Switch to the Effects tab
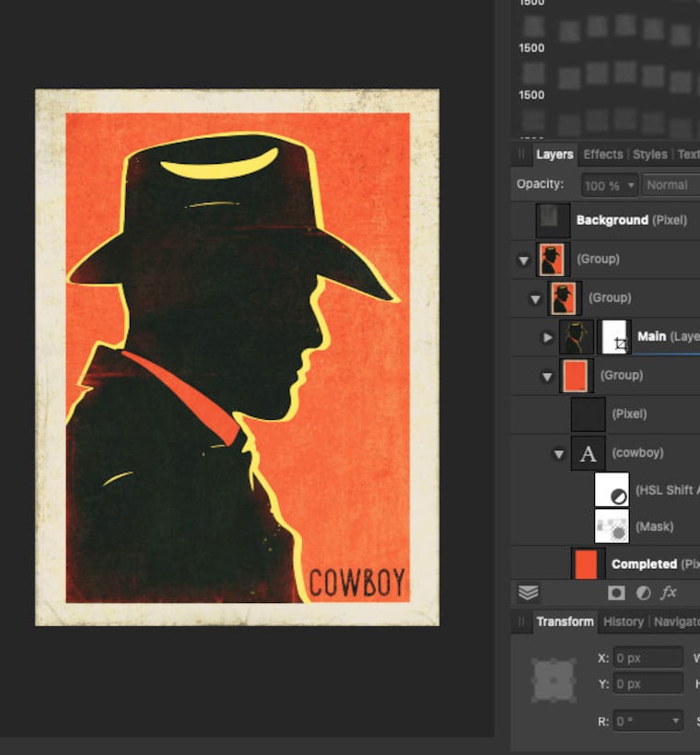The width and height of the screenshot is (700, 755). 602,155
